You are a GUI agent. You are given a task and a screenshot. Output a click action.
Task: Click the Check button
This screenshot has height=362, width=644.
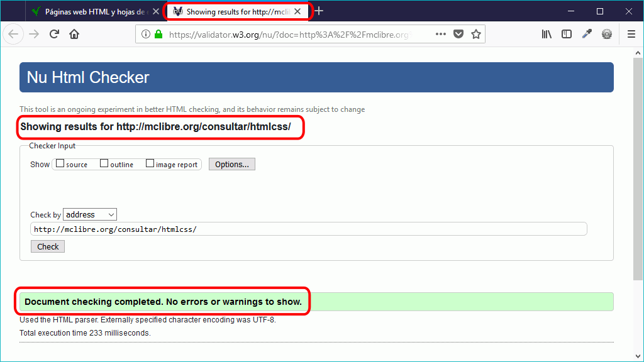[x=48, y=246]
